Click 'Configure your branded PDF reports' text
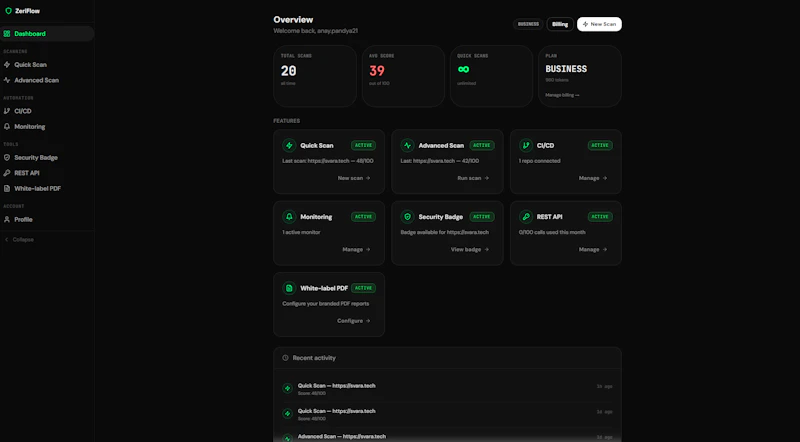 pos(326,304)
